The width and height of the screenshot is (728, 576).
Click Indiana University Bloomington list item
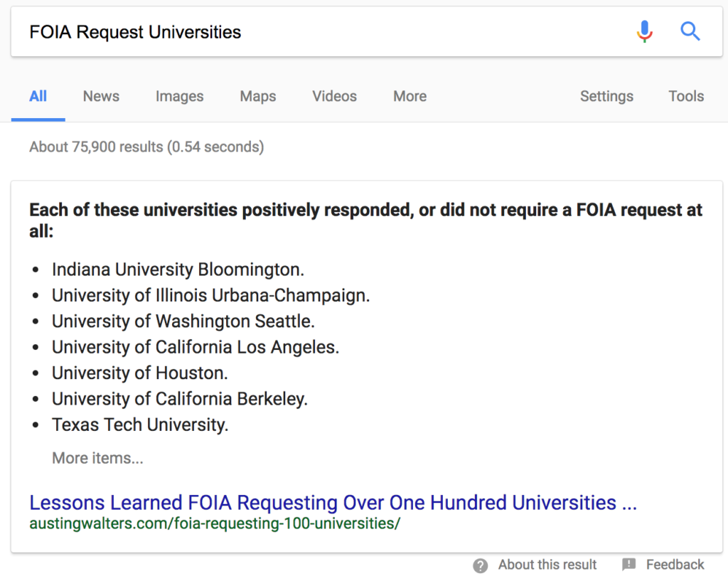[x=178, y=270]
